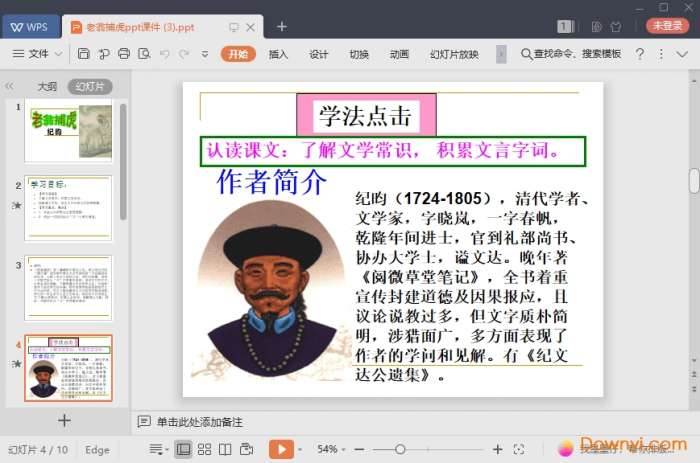Screen dimensions: 700x463
Task: Select slide 1 thumbnail 老翁捕虎
Action: [x=68, y=131]
